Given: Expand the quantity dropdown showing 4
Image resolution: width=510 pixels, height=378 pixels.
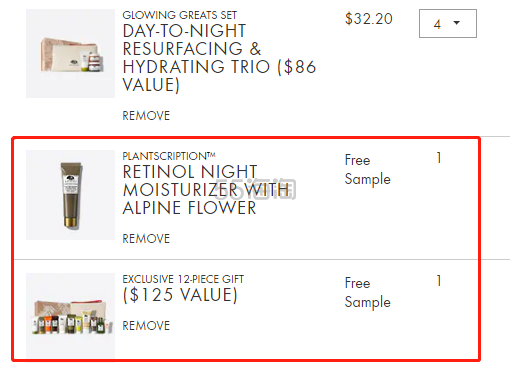Looking at the screenshot, I should (448, 23).
